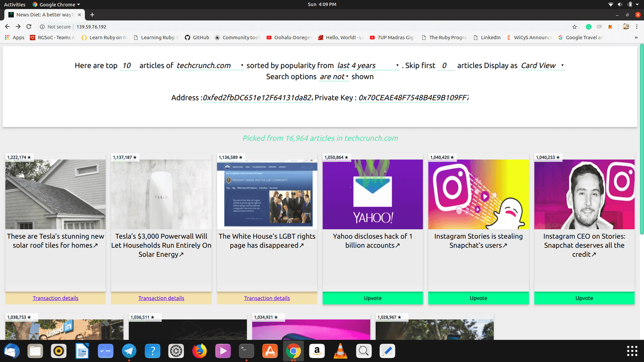
Task: Open the Files manager in dock
Action: pyautogui.click(x=35, y=351)
